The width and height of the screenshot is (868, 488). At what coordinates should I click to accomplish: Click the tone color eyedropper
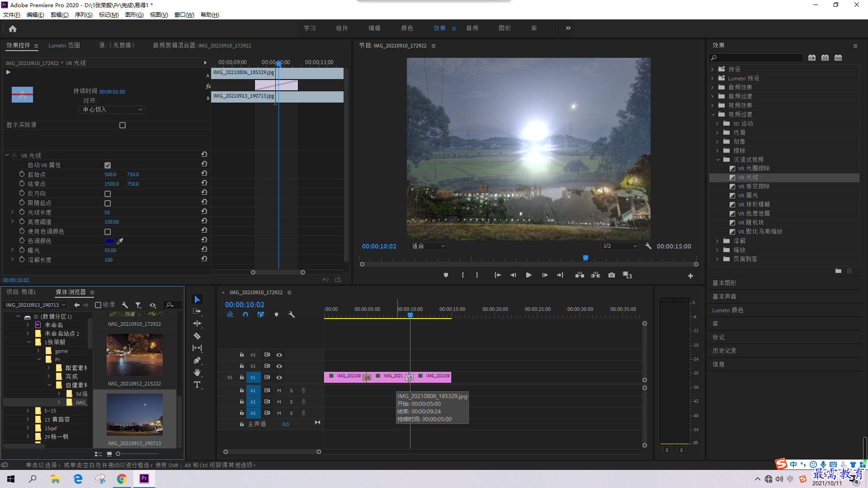[120, 241]
